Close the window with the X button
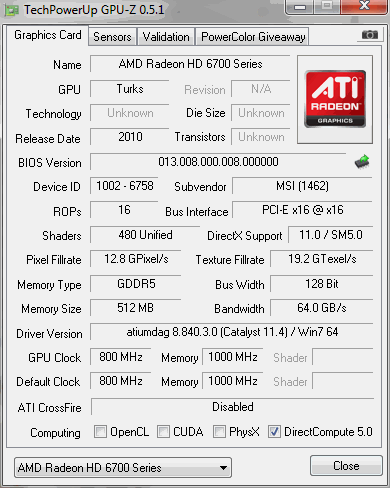 click(x=364, y=6)
